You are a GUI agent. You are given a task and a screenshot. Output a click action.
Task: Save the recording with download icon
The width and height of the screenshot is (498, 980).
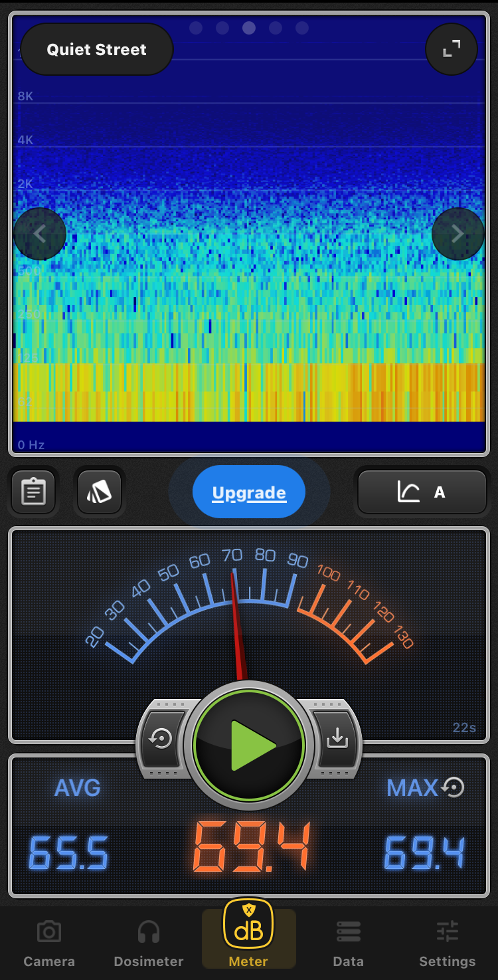[337, 739]
